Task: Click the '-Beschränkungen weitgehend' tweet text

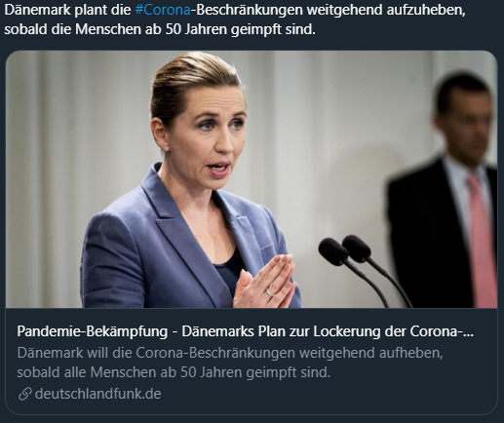Action: pyautogui.click(x=287, y=10)
